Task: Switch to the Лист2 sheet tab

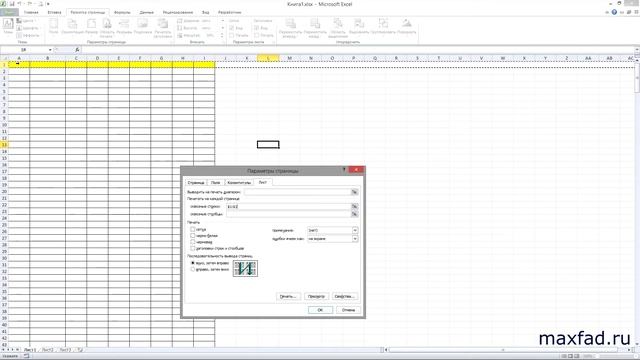Action: click(x=48, y=350)
